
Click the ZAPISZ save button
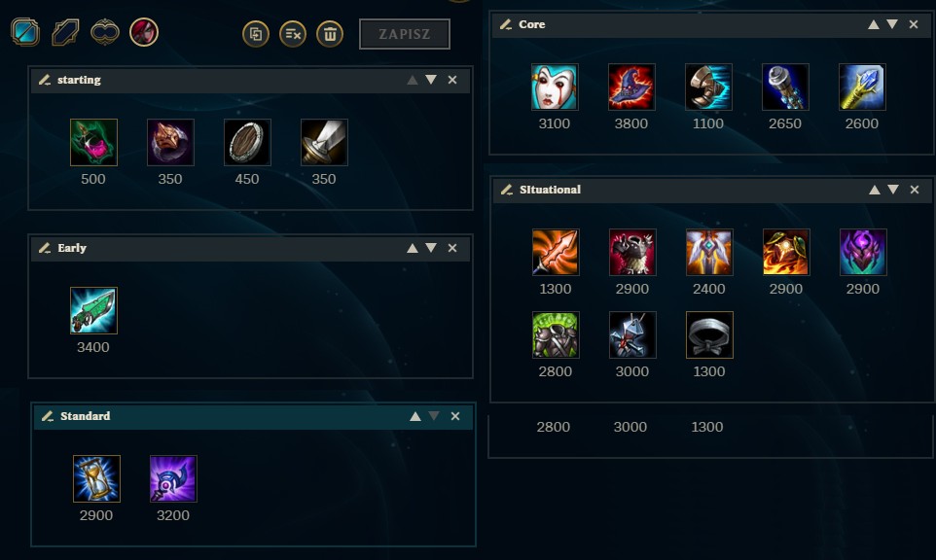pyautogui.click(x=405, y=34)
